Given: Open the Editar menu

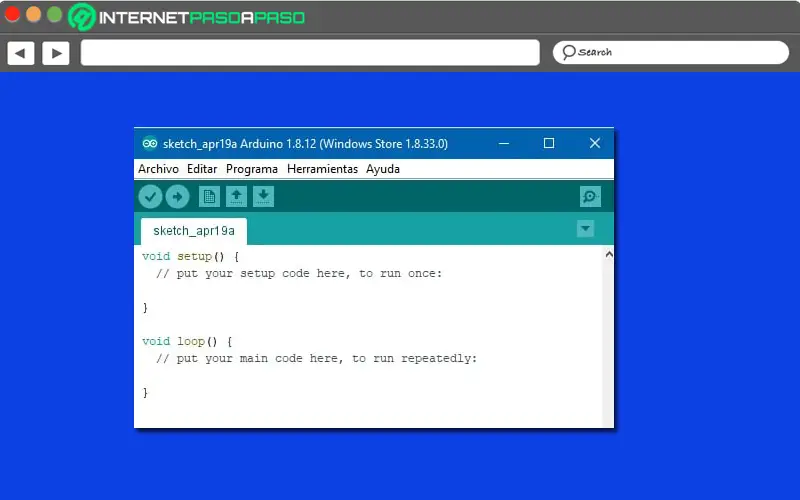Looking at the screenshot, I should (202, 169).
